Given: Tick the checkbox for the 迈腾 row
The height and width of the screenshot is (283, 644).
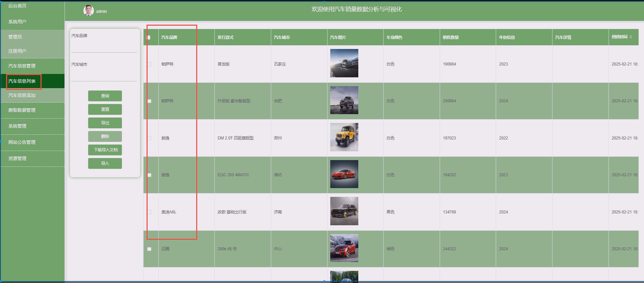Looking at the screenshot, I should pyautogui.click(x=149, y=249).
